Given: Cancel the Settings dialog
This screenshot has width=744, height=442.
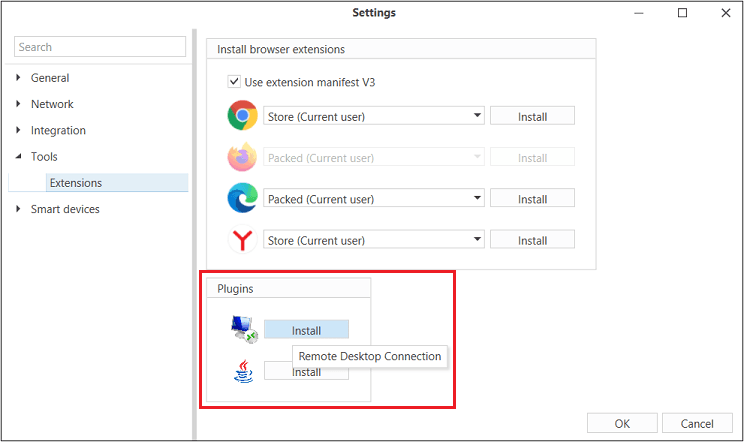Looking at the screenshot, I should click(698, 423).
